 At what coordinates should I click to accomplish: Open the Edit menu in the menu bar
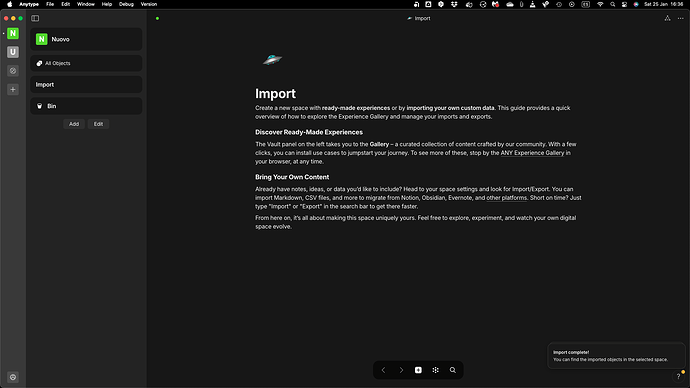[x=66, y=4]
